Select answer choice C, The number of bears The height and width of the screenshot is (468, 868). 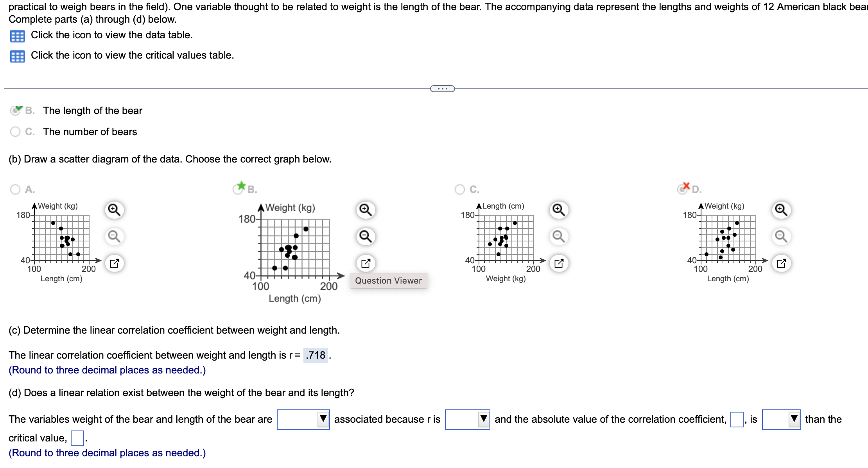coord(15,132)
